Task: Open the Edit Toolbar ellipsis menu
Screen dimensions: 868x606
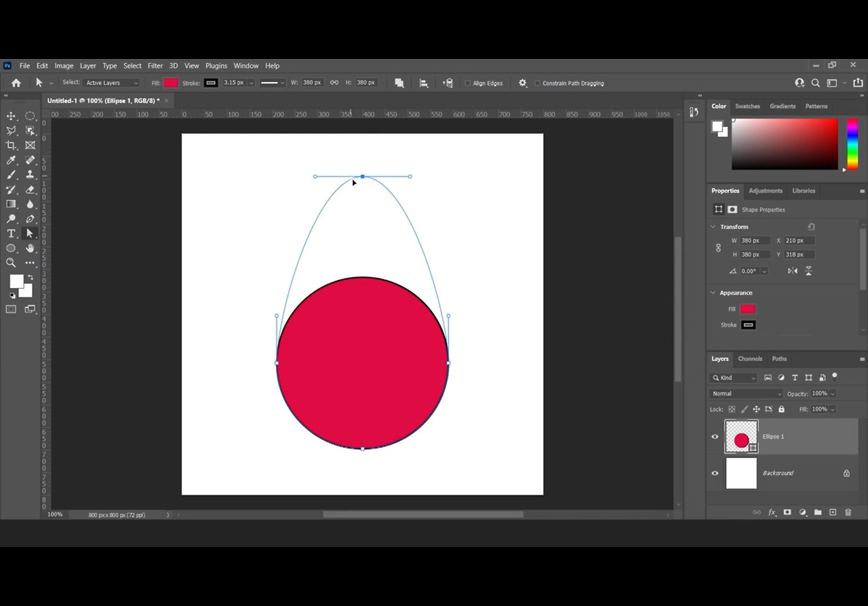Action: point(30,262)
